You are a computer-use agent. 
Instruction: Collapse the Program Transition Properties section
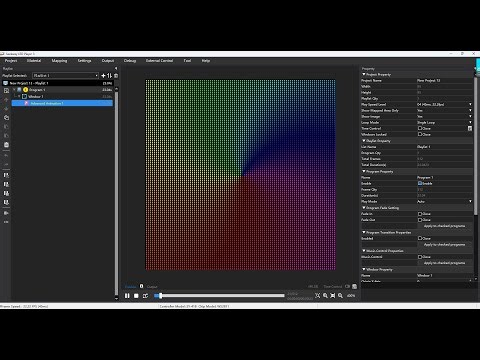coord(364,232)
